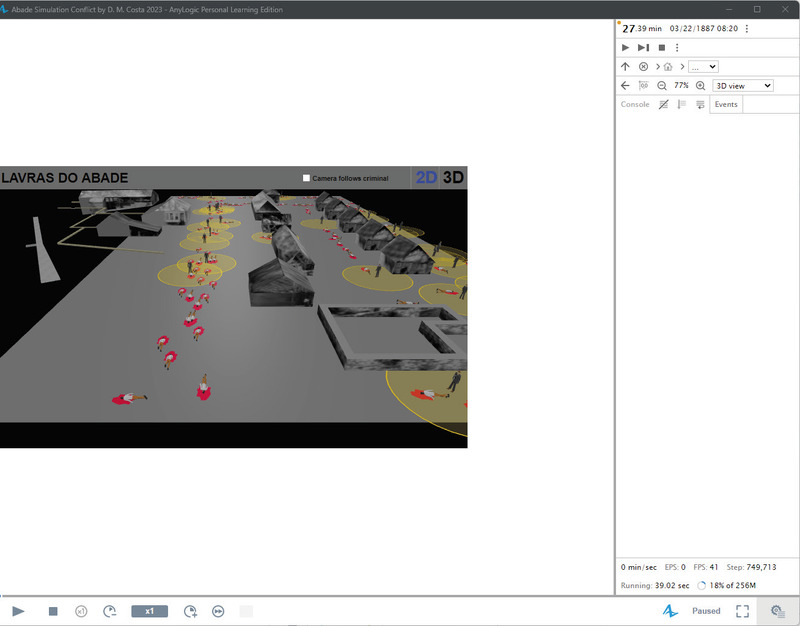Open the AnyLogic logo link

tap(670, 611)
